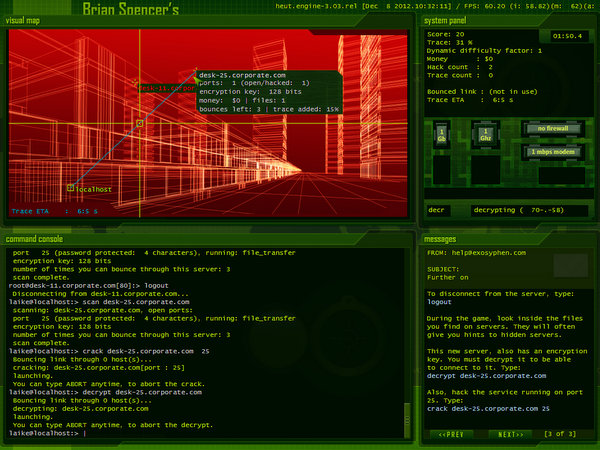Click console 'scan desk-25.corporate.com' command line
The width and height of the screenshot is (600, 450).
click(99, 302)
